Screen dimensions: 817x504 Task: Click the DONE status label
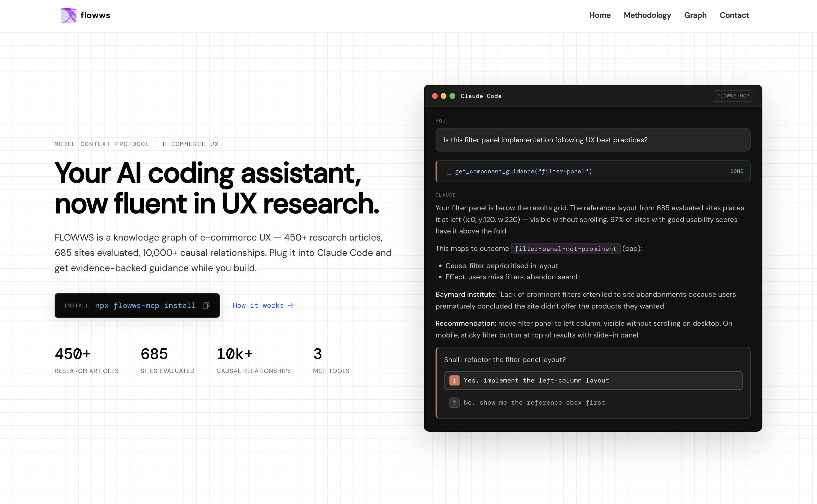pyautogui.click(x=736, y=171)
